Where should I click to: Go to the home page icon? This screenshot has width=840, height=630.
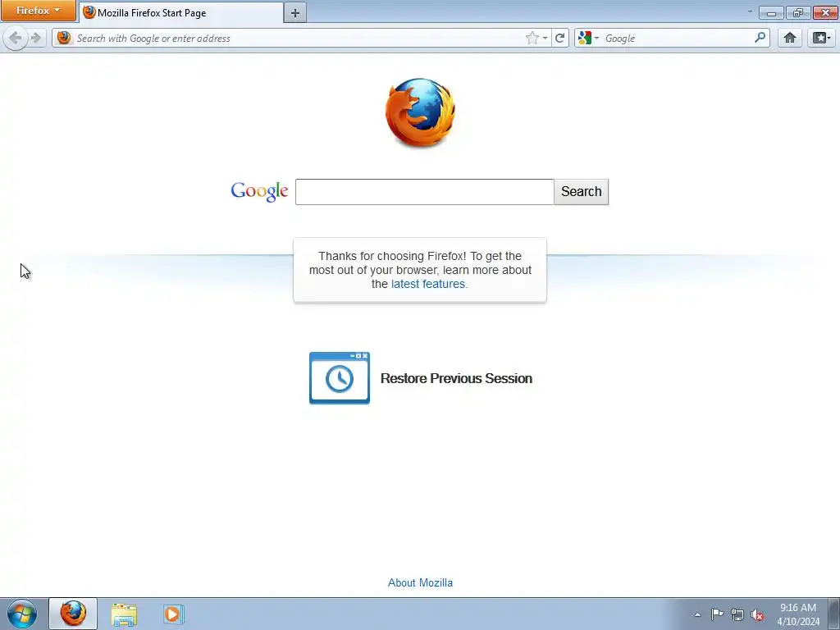790,38
